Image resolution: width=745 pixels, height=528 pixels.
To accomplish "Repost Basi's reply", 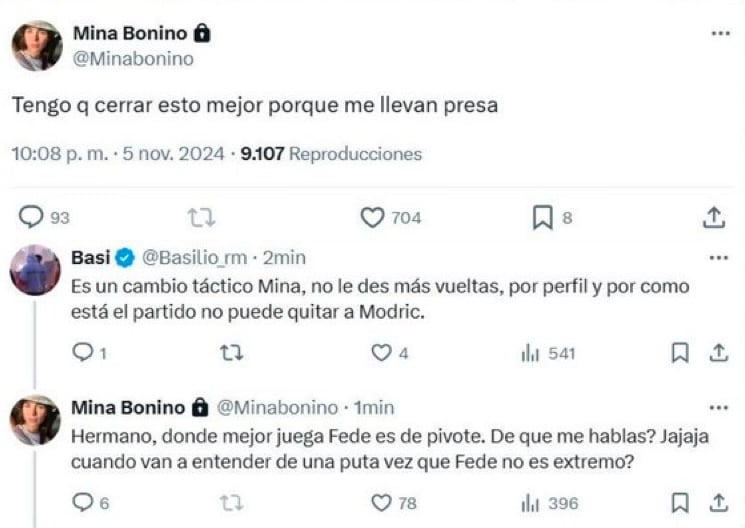I will coord(230,353).
